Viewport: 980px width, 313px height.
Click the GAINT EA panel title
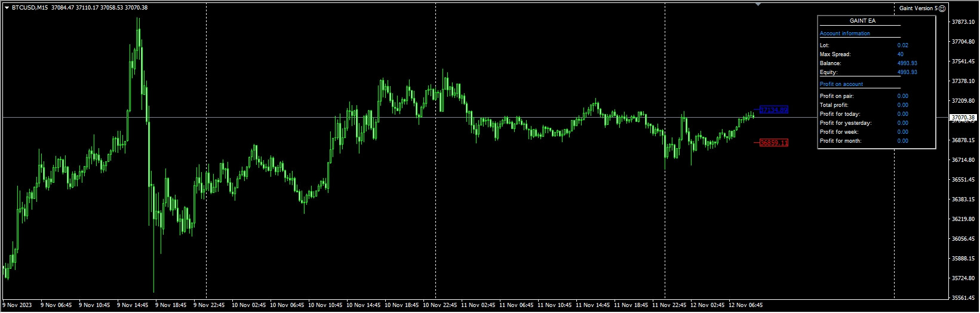[862, 21]
